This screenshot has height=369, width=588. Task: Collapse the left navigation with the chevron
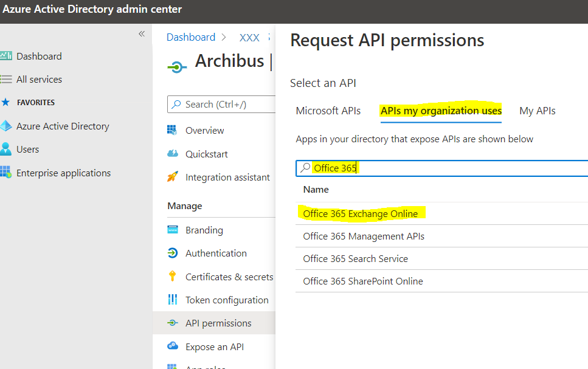(142, 33)
